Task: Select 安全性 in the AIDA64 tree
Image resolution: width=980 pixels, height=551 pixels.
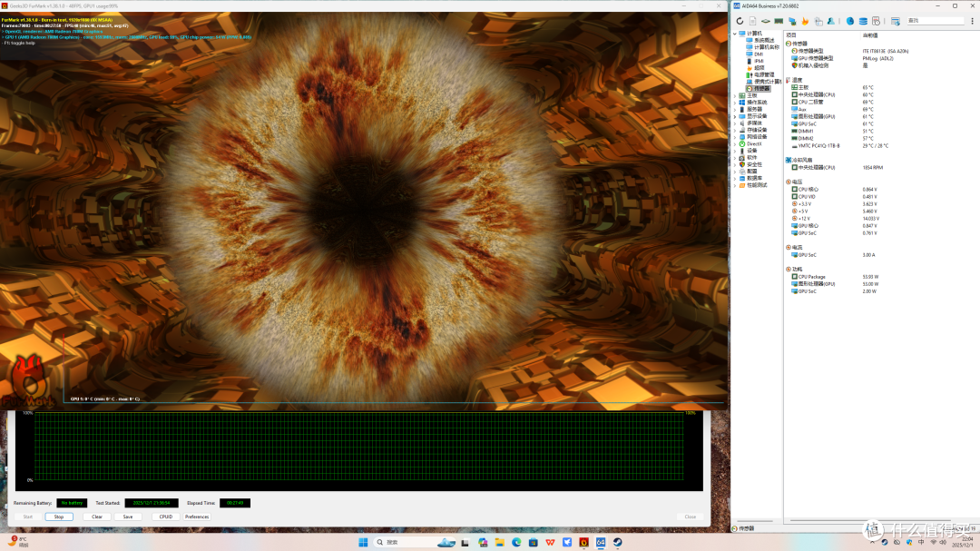Action: point(754,164)
